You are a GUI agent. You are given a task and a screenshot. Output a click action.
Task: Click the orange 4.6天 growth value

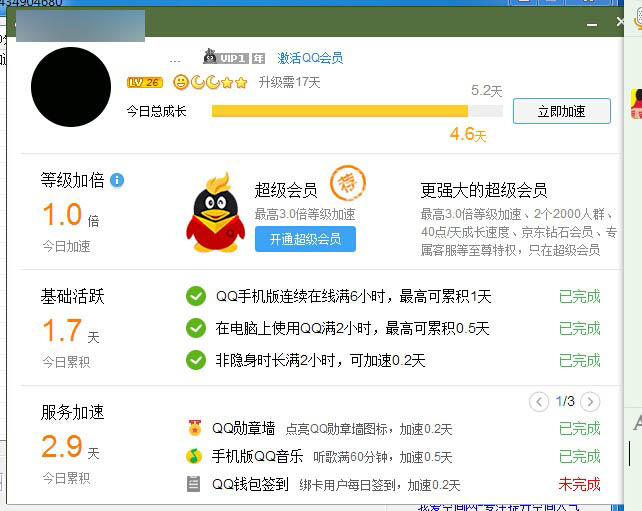468,134
